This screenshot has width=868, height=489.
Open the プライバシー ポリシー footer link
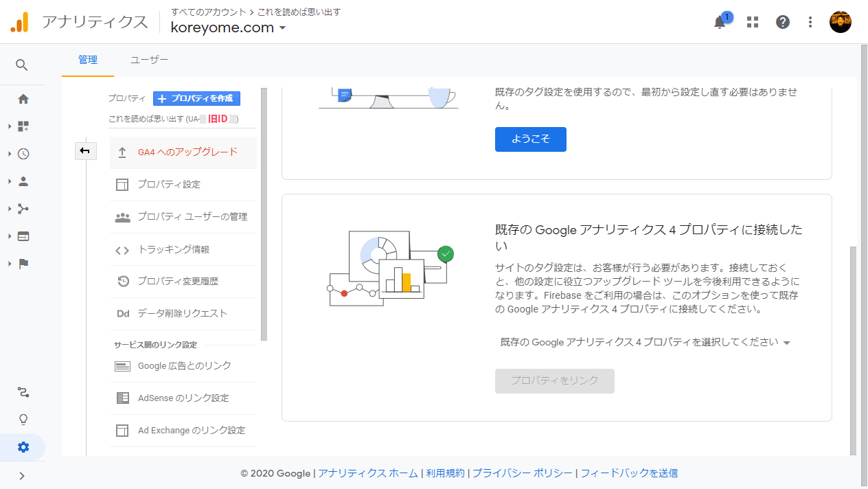coord(522,473)
